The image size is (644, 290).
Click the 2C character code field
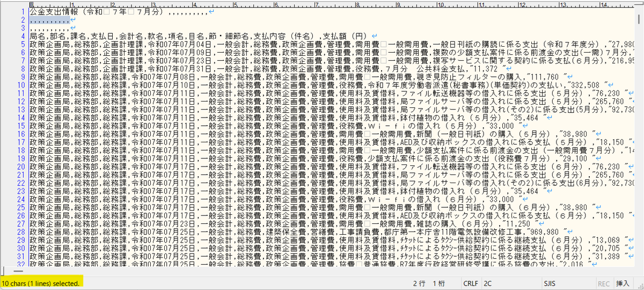[x=488, y=282]
